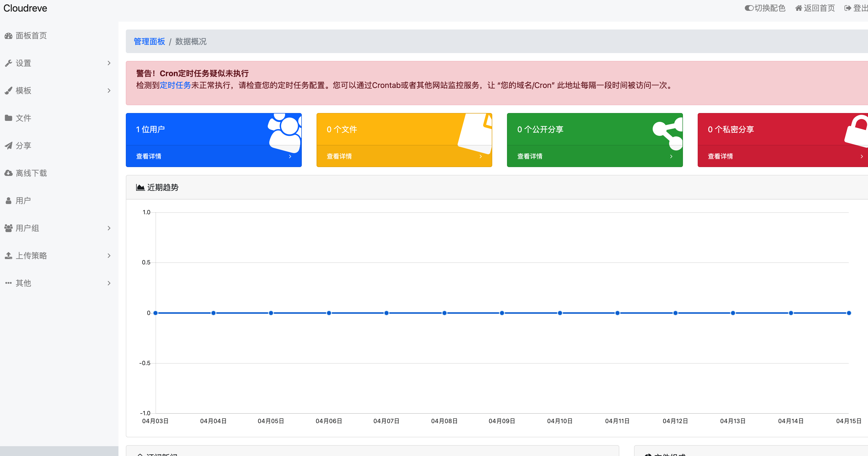Image resolution: width=868 pixels, height=456 pixels.
Task: Click the 近期趋势 panel title
Action: coord(163,187)
